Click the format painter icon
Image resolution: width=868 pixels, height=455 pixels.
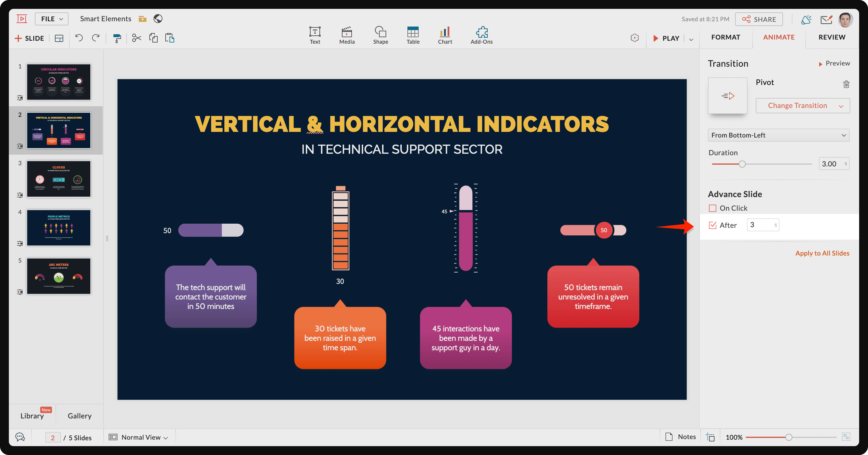click(117, 38)
